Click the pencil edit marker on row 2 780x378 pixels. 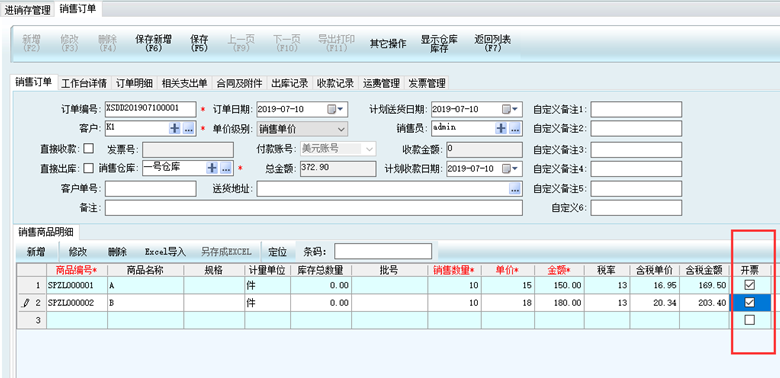(26, 302)
